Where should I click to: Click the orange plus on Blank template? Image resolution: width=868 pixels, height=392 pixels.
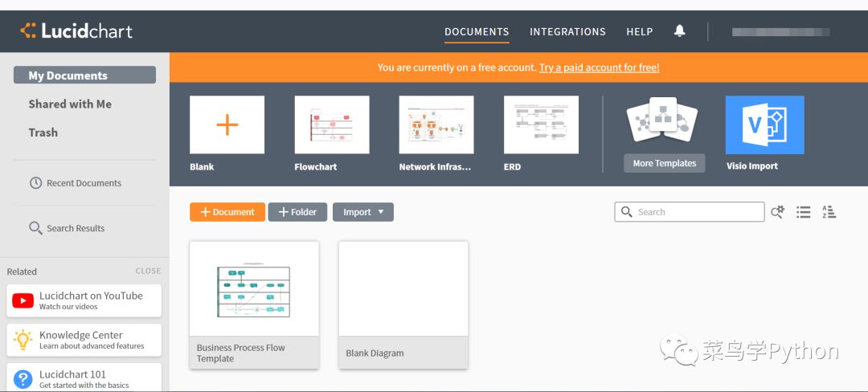(x=227, y=125)
